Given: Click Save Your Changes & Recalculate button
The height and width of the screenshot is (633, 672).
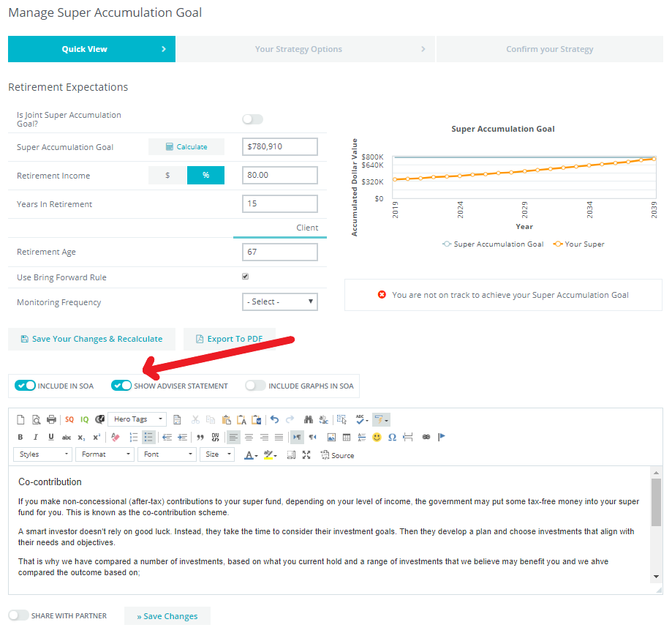Looking at the screenshot, I should tap(91, 339).
